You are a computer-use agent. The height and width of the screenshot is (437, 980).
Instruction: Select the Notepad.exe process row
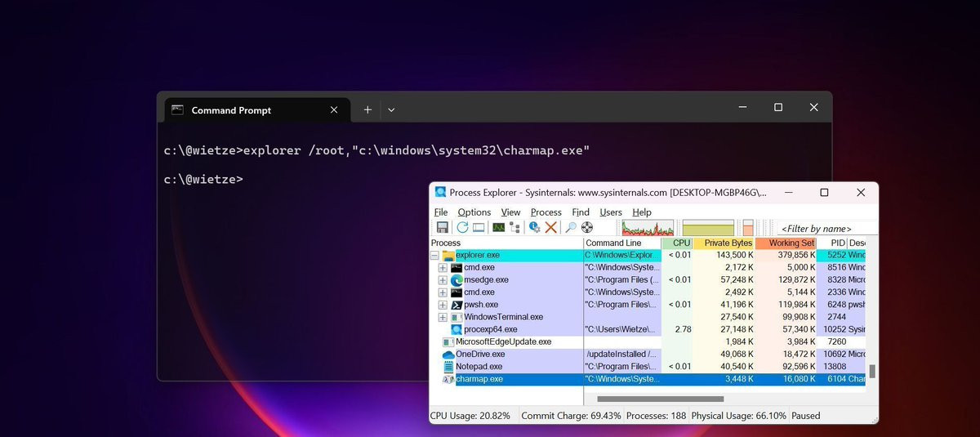coord(648,367)
